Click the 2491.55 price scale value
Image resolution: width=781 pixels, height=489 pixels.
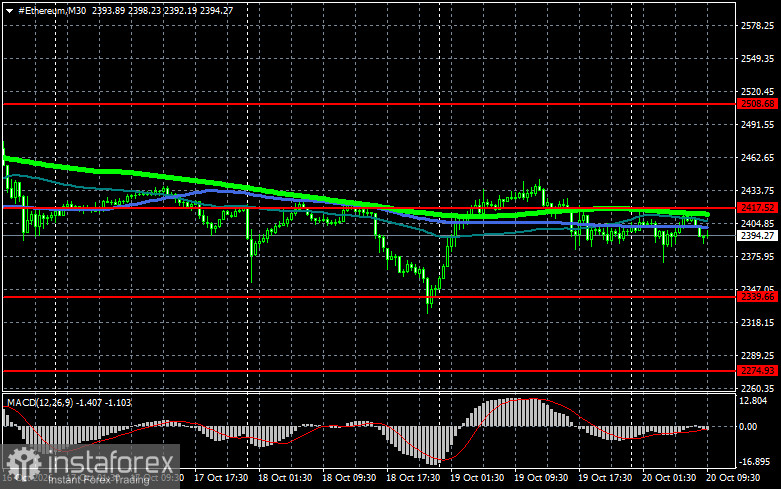coord(757,124)
